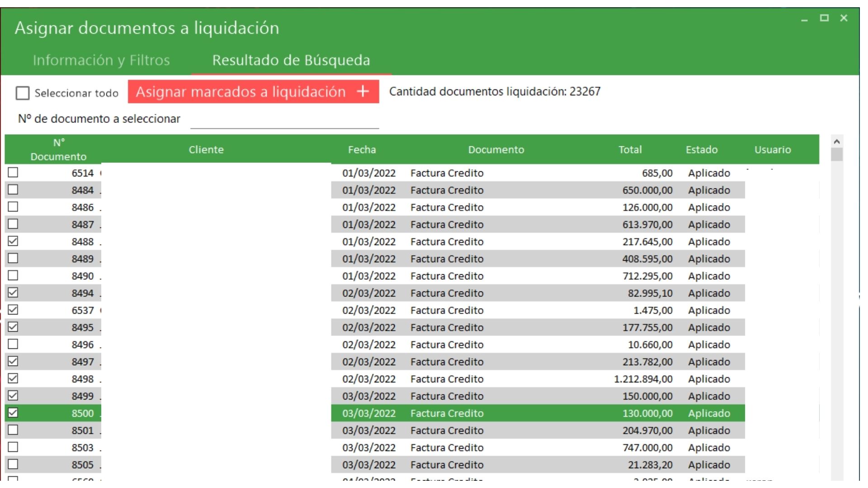Check the box for document 6514

point(13,173)
